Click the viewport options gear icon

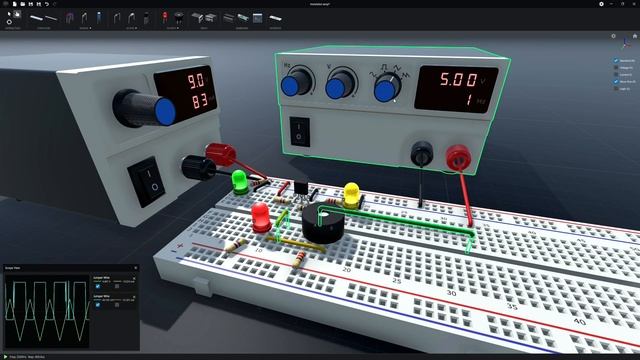click(613, 36)
